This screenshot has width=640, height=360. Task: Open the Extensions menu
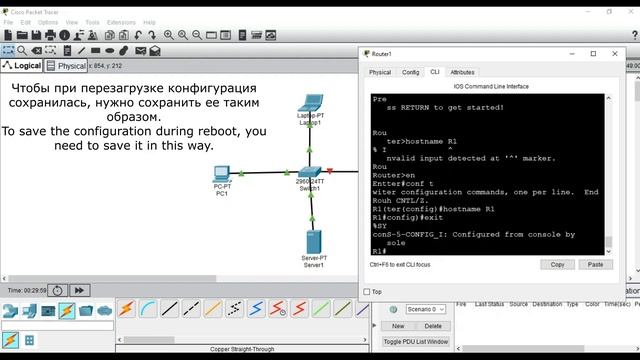(x=121, y=22)
